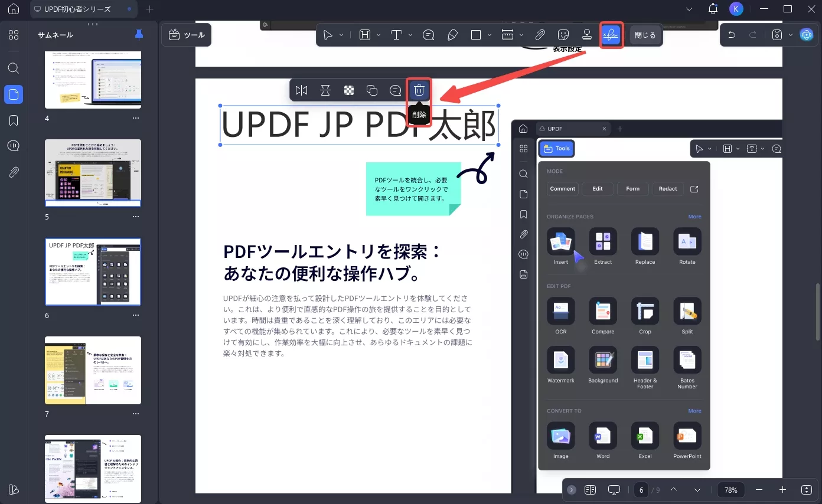822x504 pixels.
Task: Go to the UPDF home screen
Action: [x=14, y=9]
